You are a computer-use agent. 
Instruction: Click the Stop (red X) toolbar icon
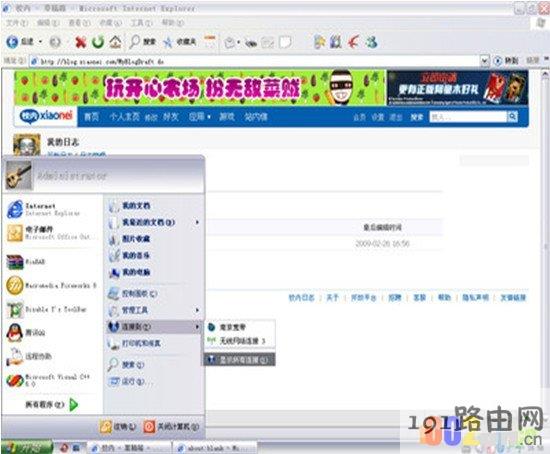coord(81,42)
